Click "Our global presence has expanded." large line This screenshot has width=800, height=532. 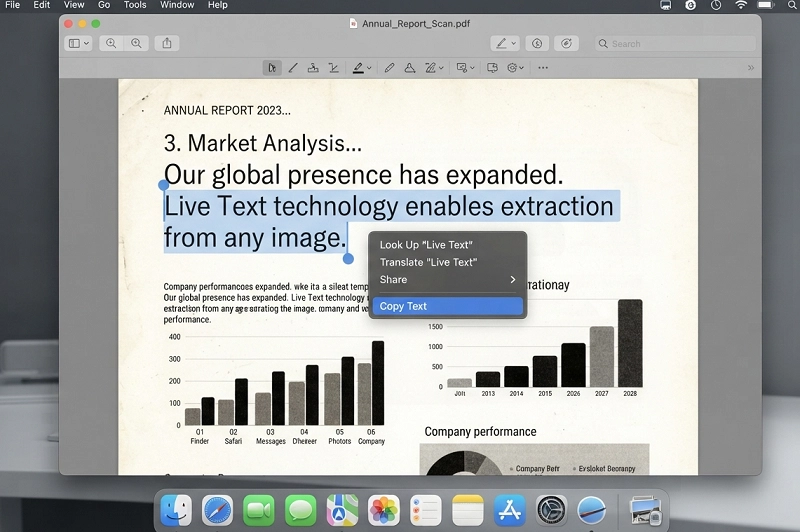363,175
